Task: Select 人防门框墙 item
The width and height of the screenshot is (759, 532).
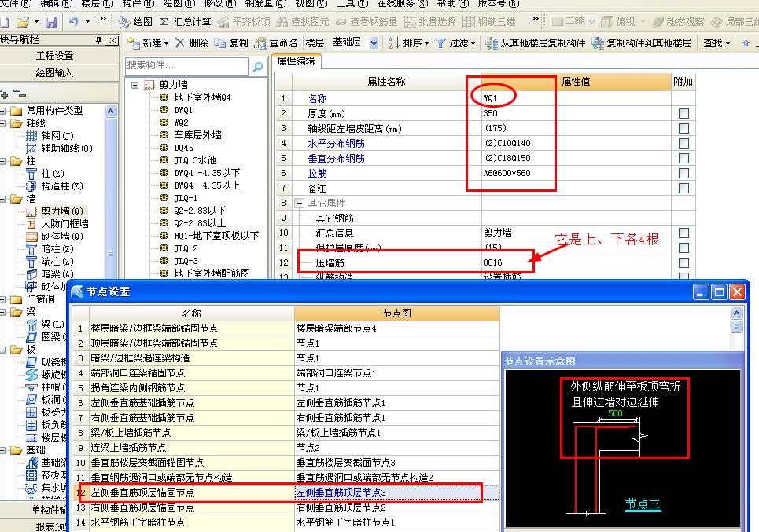Action: click(x=64, y=223)
